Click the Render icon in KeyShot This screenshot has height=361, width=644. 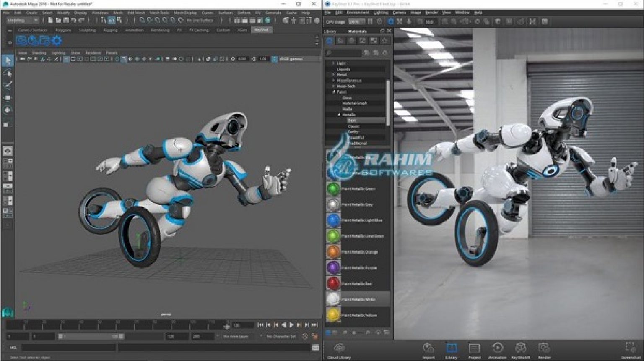[x=544, y=348]
